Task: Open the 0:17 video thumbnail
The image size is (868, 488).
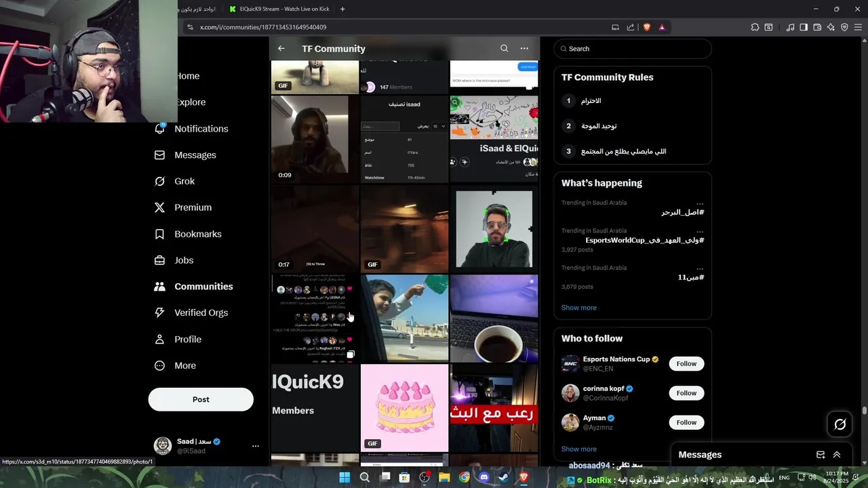Action: (x=315, y=228)
